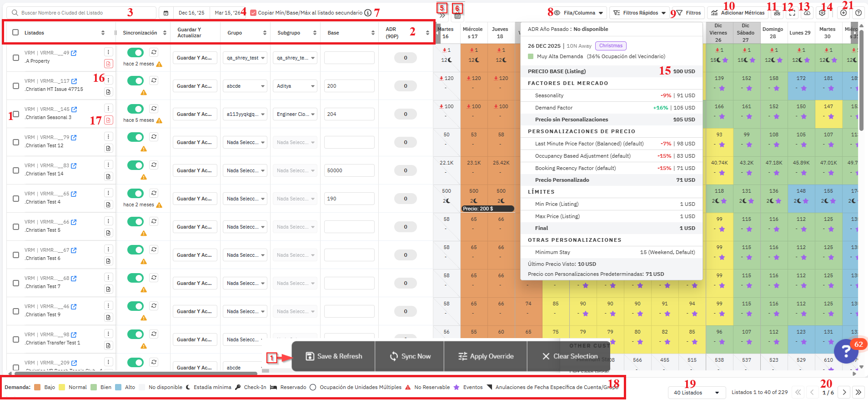The width and height of the screenshot is (868, 404).
Task: Click the Base price field showing 50000
Action: click(x=349, y=170)
